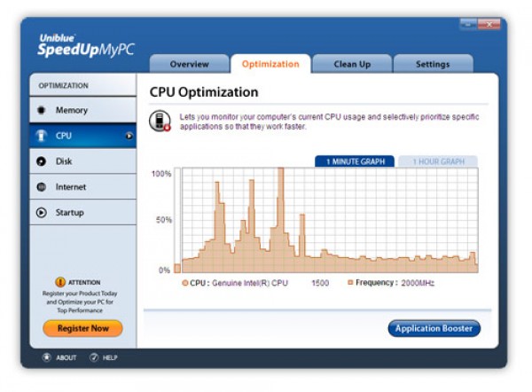Select the Optimization tab
532x392 pixels.
[270, 64]
